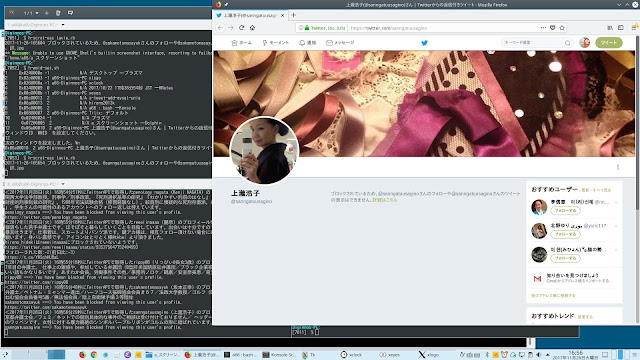This screenshot has height=360, width=640.
Task: Launch Chrome from the taskbar quick launch
Action: click(94, 355)
